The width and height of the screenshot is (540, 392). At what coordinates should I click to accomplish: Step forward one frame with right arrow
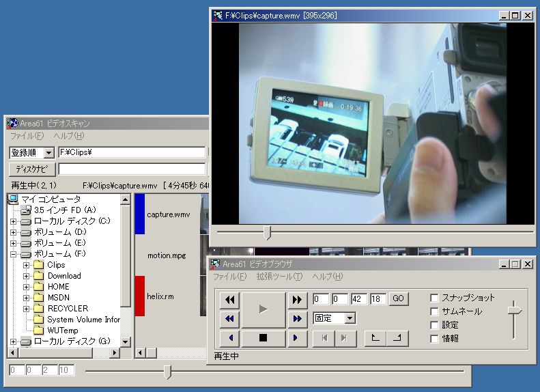point(296,337)
